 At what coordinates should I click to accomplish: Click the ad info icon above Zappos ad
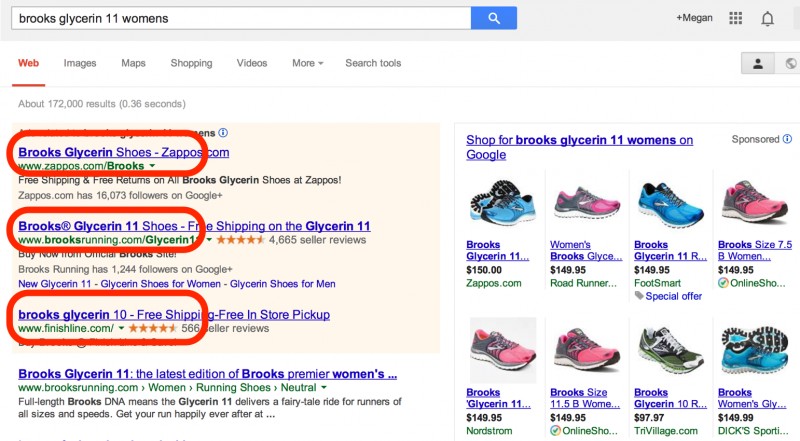[x=223, y=133]
